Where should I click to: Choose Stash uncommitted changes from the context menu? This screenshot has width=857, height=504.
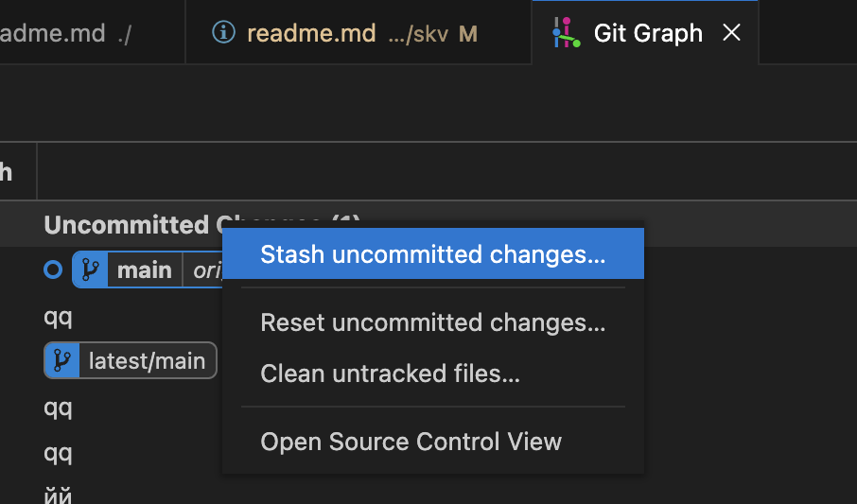[432, 254]
